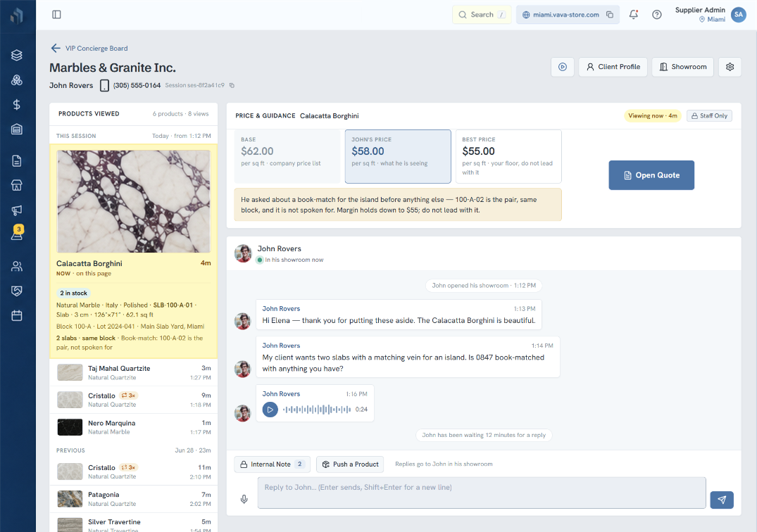
Task: Open the Supplier Admin account menu
Action: [x=711, y=15]
